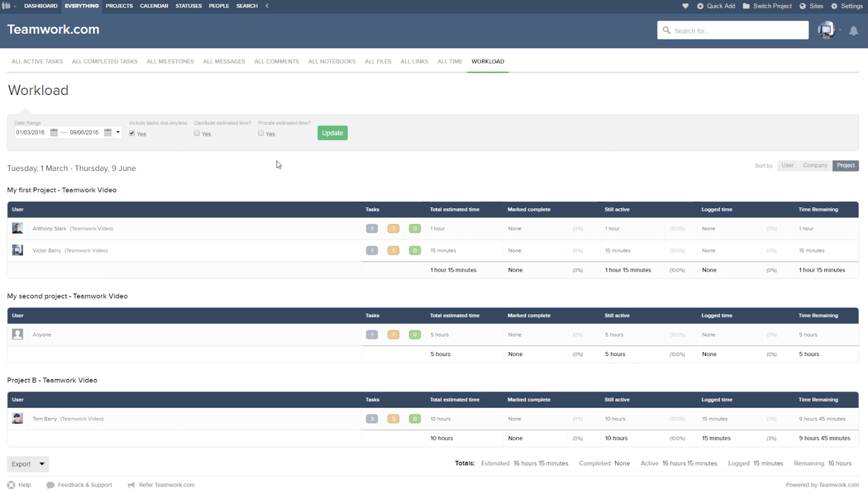Viewport: 868px width, 489px height.
Task: Click Anthony Stark's avatar thumbnail
Action: click(x=17, y=228)
